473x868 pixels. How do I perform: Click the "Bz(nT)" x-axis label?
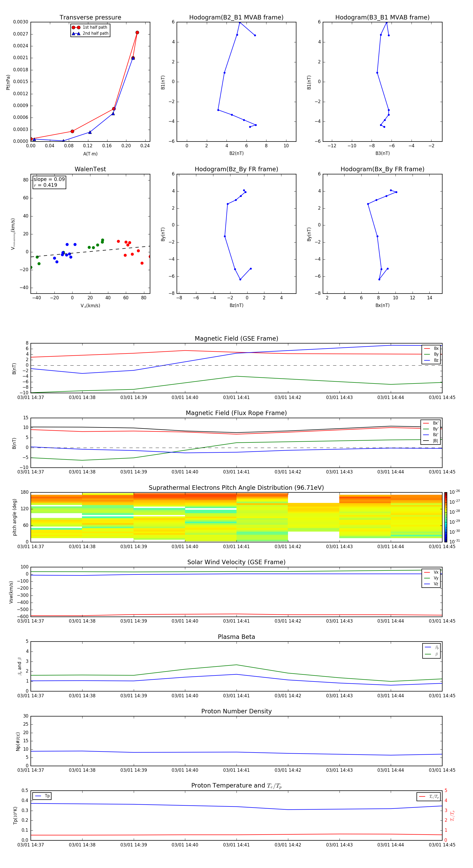click(236, 305)
